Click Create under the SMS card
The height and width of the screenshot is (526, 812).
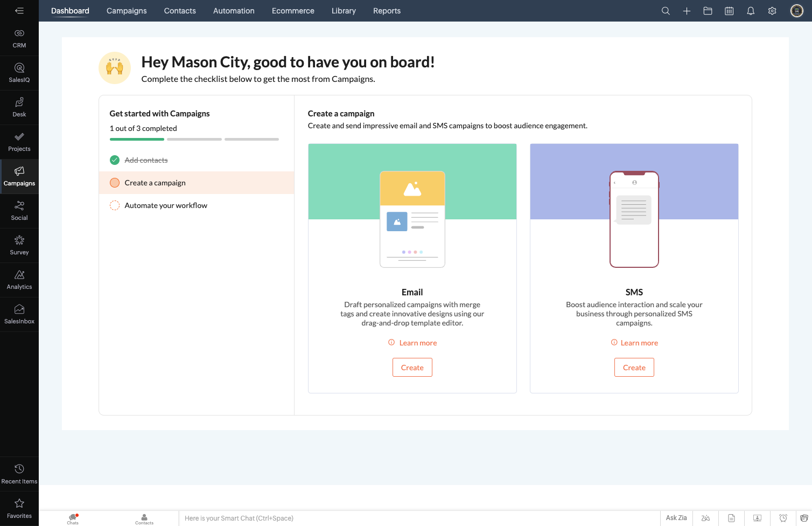634,368
